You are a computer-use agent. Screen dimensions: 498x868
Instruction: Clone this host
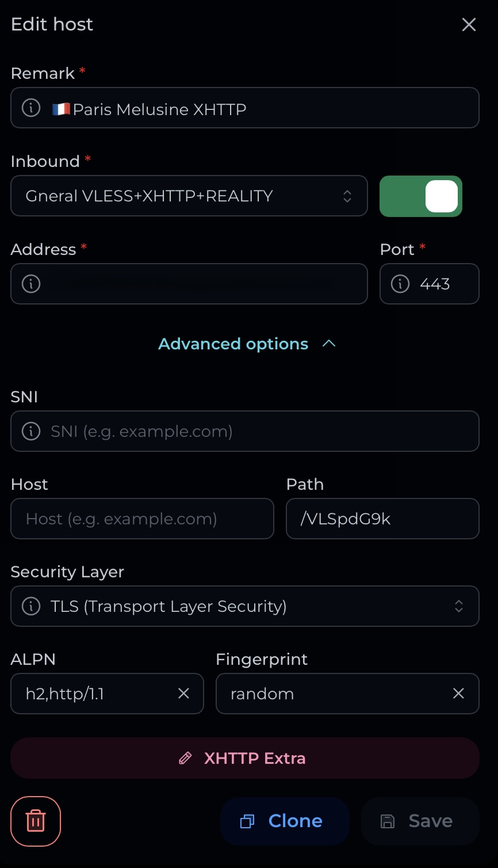click(x=285, y=821)
